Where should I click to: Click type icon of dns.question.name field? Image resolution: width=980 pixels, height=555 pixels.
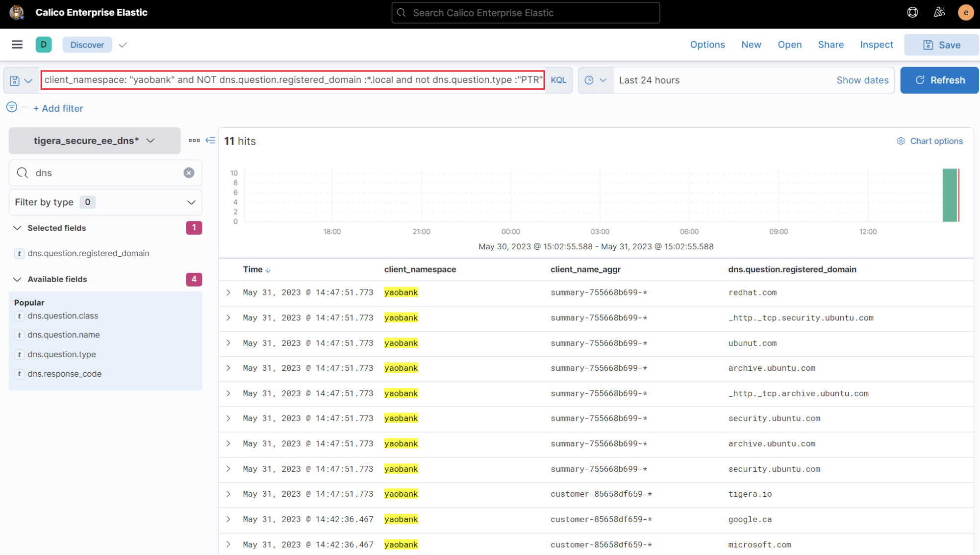(19, 335)
